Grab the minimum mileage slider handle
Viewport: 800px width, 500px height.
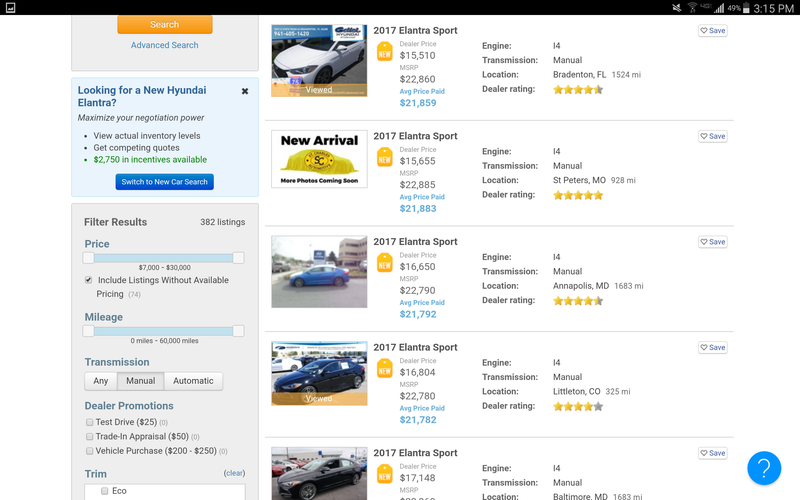click(x=88, y=331)
